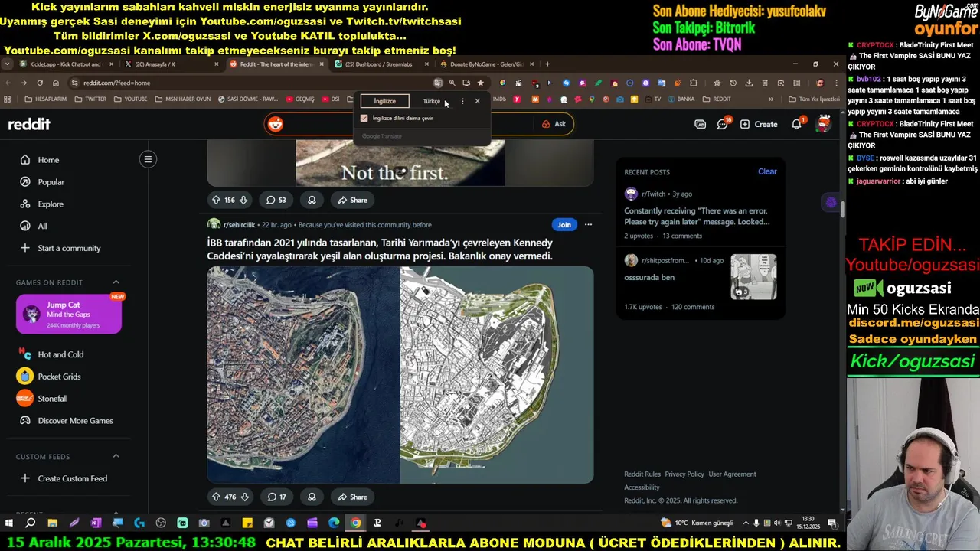
Task: Give an award to the post with 156 votes
Action: click(312, 200)
